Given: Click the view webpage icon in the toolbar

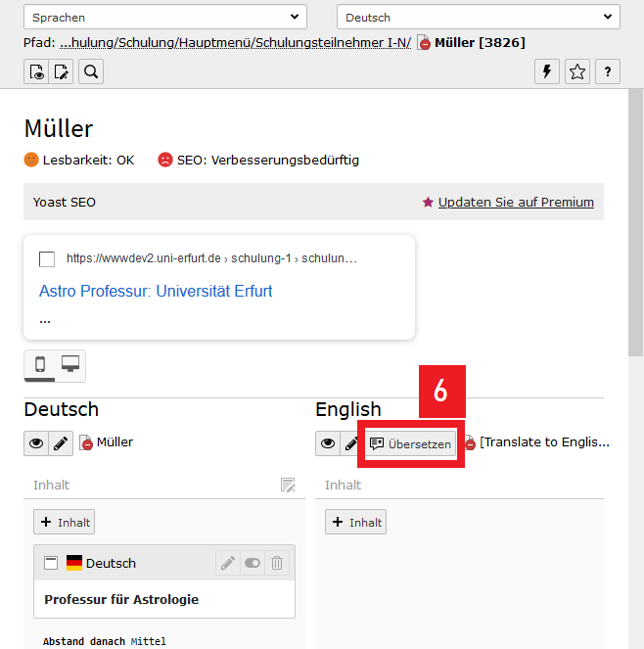Looking at the screenshot, I should (x=36, y=71).
